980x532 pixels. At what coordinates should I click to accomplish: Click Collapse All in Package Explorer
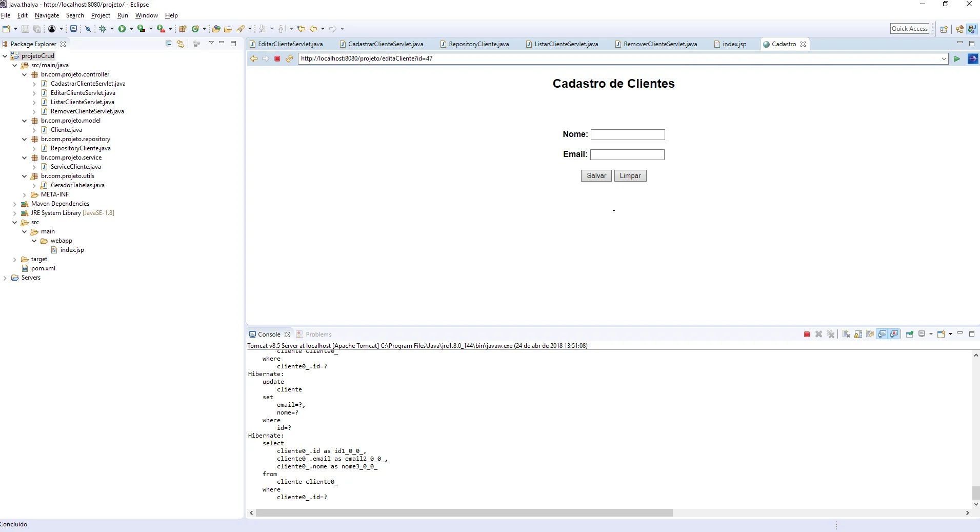pyautogui.click(x=169, y=44)
